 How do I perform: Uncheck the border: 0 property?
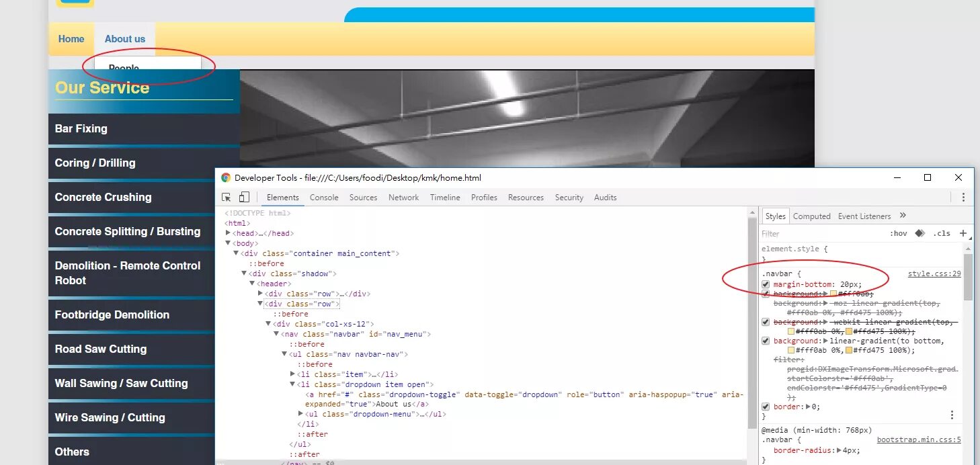pos(765,407)
